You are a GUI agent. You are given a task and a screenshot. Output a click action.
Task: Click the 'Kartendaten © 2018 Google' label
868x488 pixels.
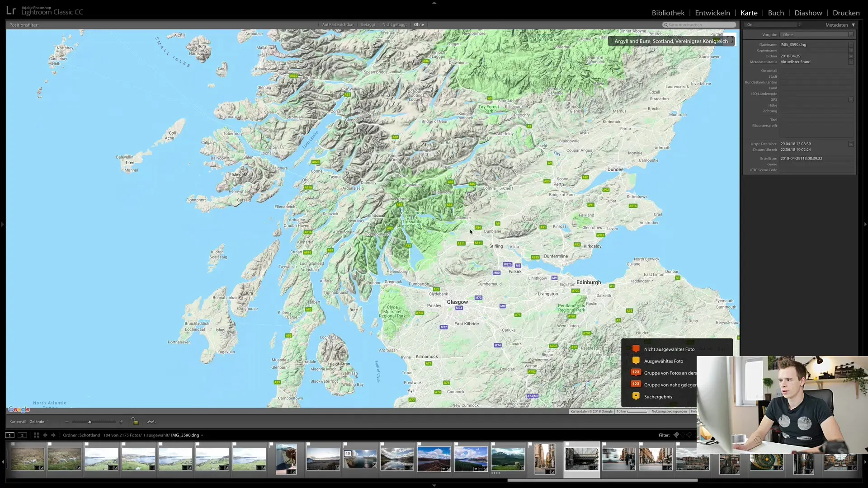click(591, 412)
